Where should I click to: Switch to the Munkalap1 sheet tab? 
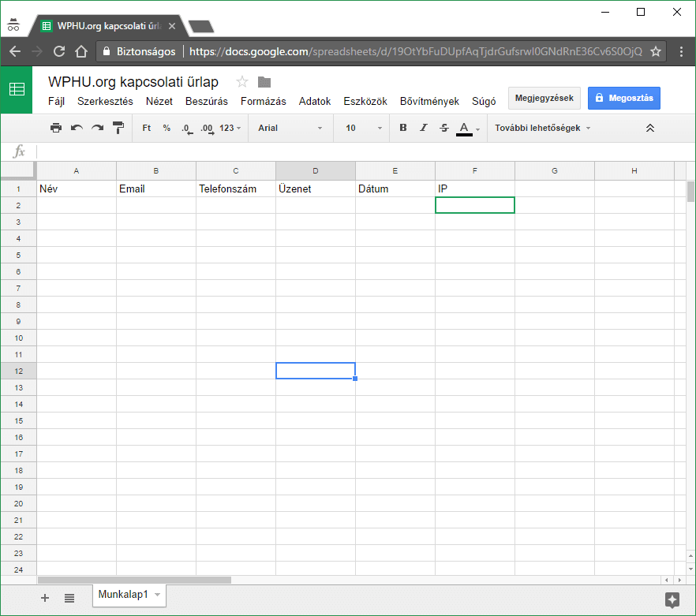pyautogui.click(x=123, y=594)
